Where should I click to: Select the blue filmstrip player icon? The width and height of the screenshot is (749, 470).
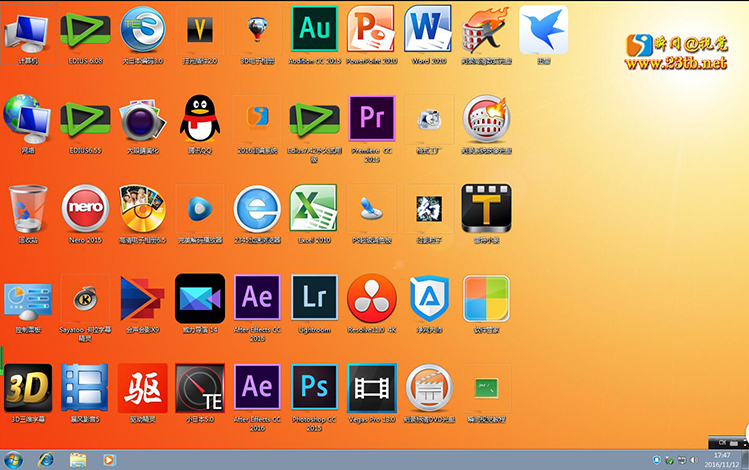[x=85, y=387]
